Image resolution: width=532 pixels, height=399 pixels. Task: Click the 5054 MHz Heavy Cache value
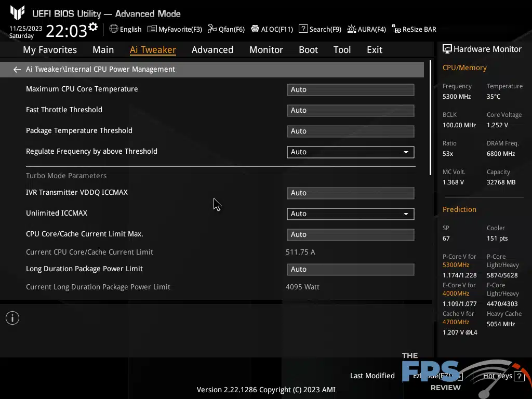(x=501, y=324)
